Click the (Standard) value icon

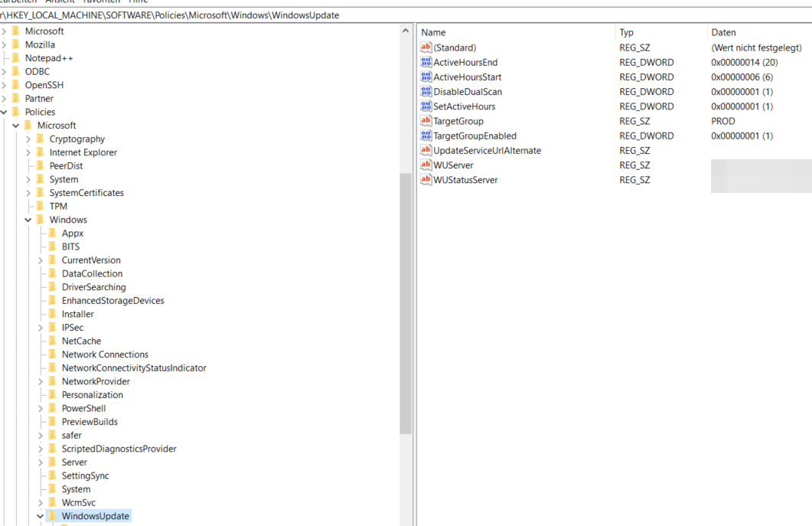pyautogui.click(x=426, y=47)
